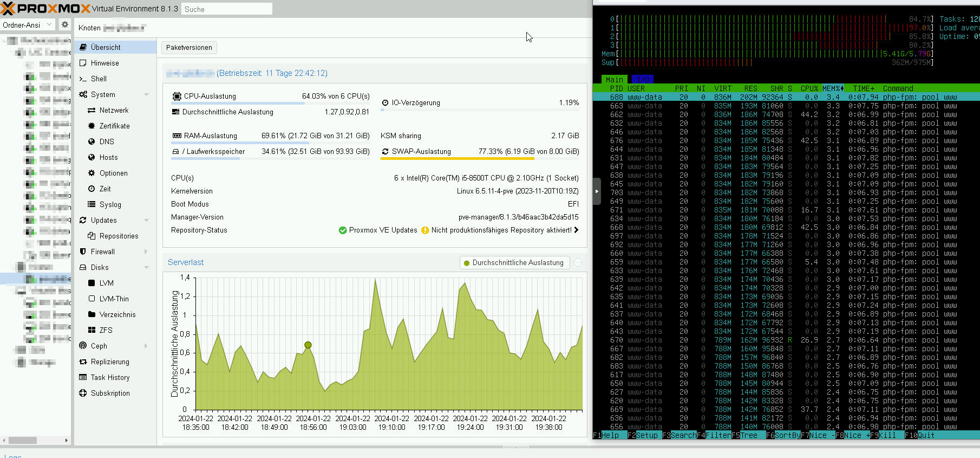Click the green Proxmox VE Updates check icon
Viewport: 980px width, 458px height.
[x=343, y=230]
